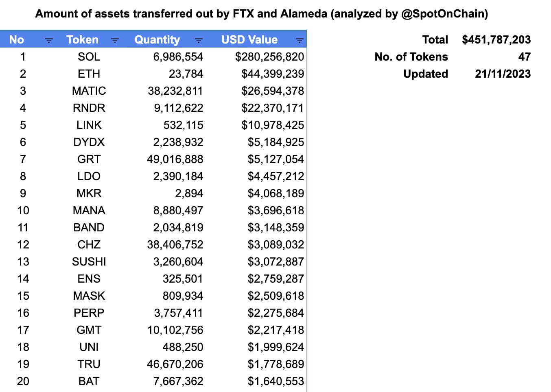
Task: Click the ETH quantity cell 23,784
Action: (x=186, y=74)
